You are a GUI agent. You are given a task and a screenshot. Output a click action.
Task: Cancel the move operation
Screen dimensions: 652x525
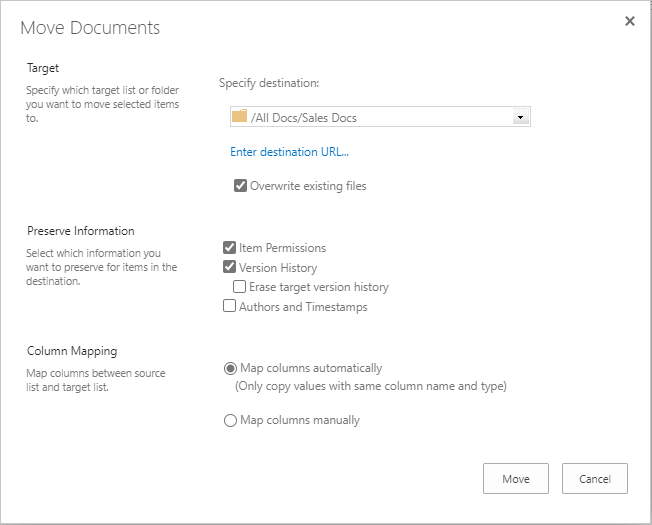pyautogui.click(x=595, y=478)
